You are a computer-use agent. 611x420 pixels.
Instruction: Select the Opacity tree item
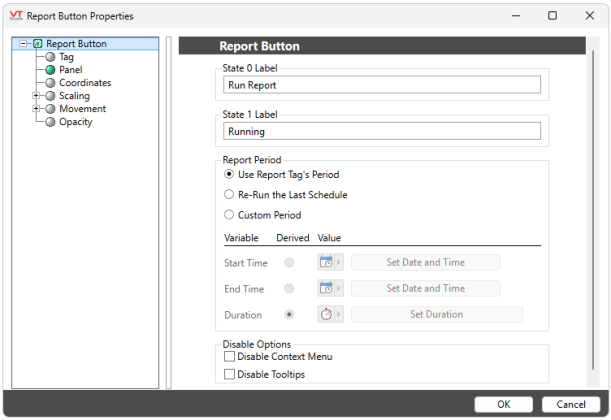pyautogui.click(x=76, y=122)
